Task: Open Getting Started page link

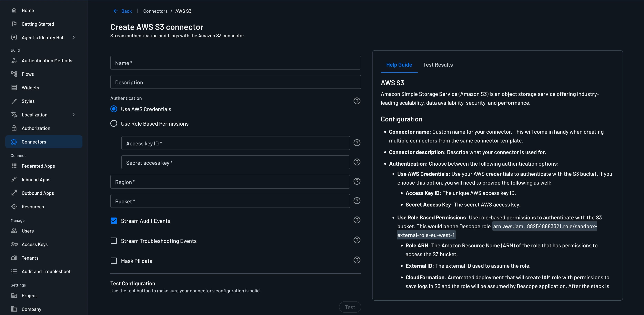Action: (44, 24)
